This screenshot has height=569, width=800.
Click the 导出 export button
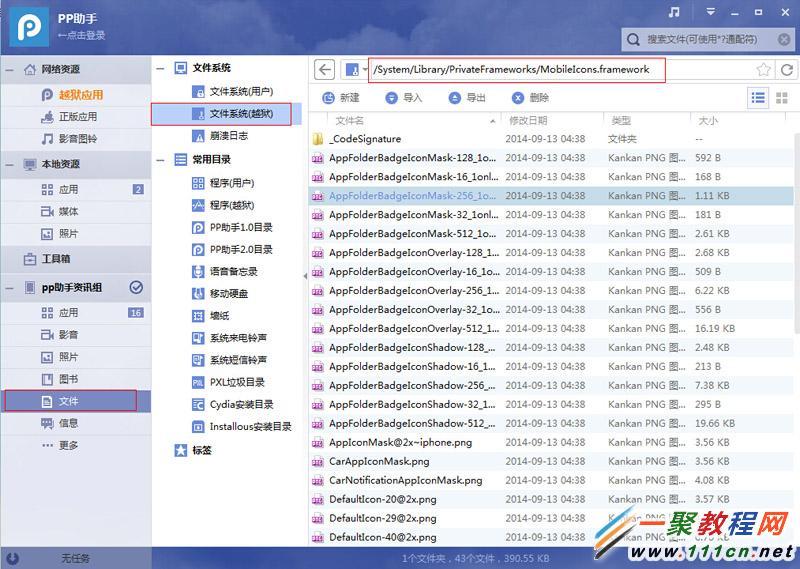point(467,98)
